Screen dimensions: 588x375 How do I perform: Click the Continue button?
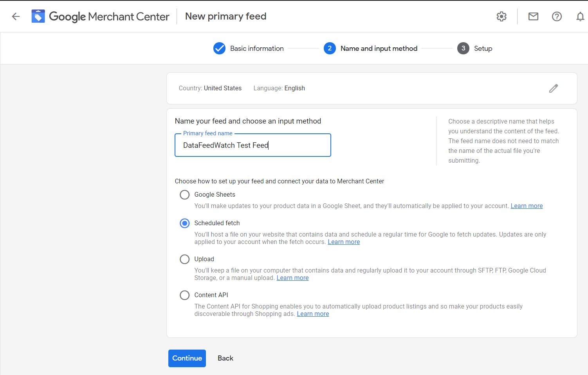pos(187,358)
